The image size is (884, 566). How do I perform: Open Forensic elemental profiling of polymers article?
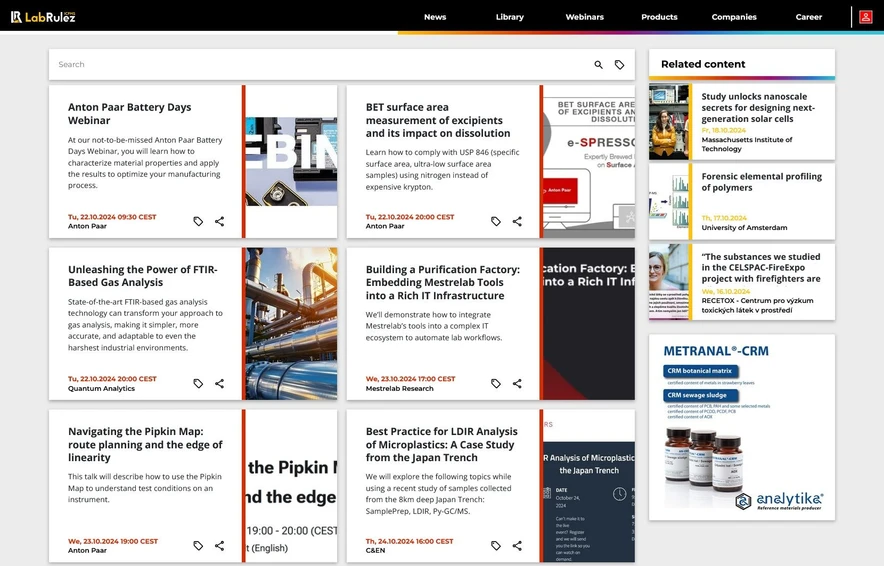761,182
